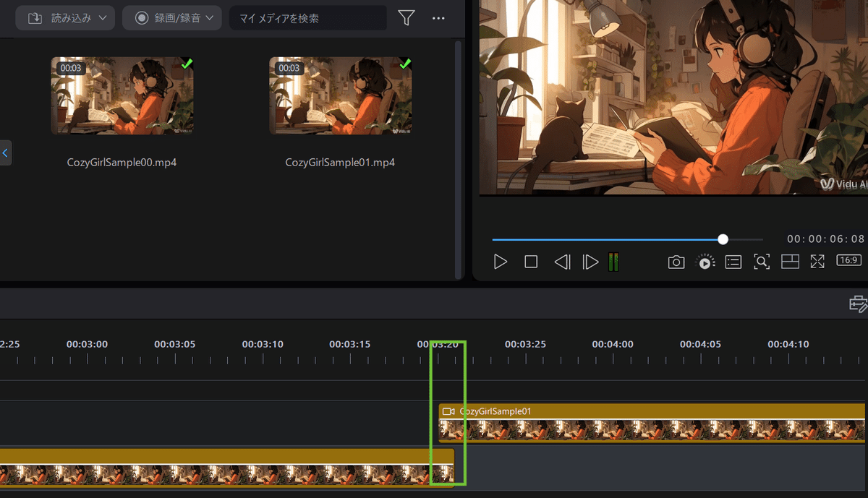The width and height of the screenshot is (868, 498).
Task: Open the 録画/録音 record dropdown
Action: click(x=171, y=18)
